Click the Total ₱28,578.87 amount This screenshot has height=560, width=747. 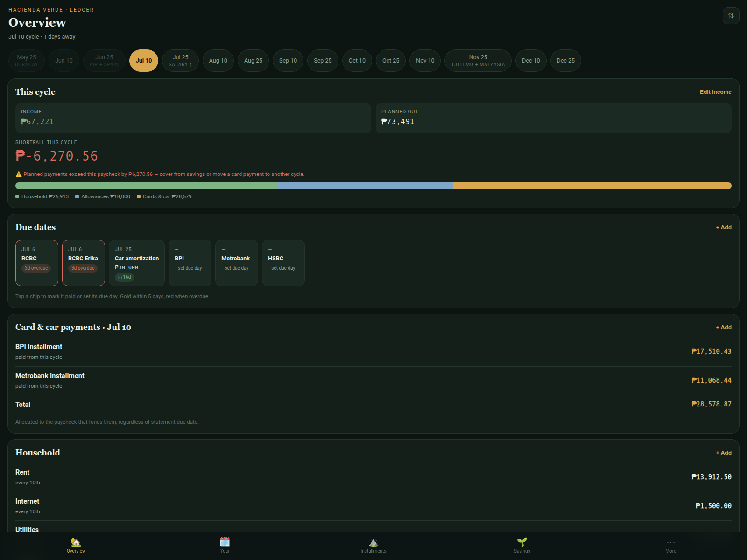[x=712, y=404]
